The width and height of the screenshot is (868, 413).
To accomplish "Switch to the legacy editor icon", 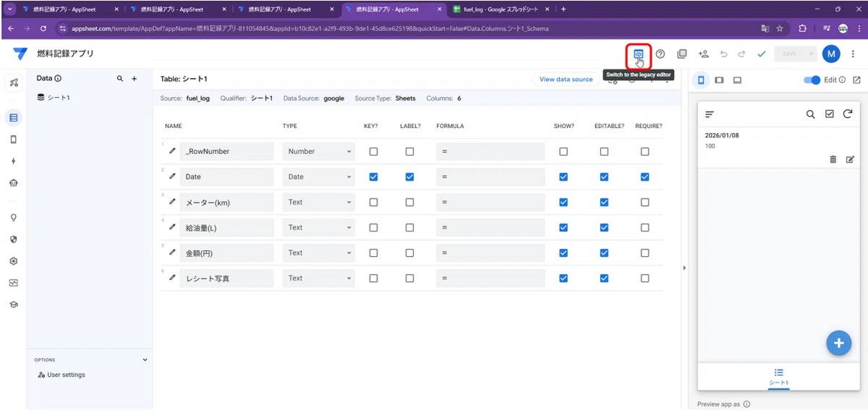I will pyautogui.click(x=639, y=54).
